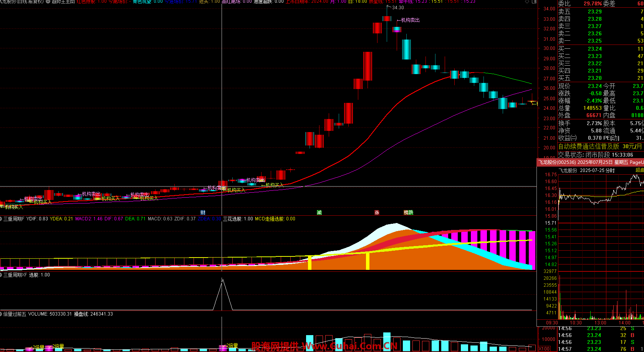The image size is (644, 352).
Task: Expand the 三重周期XF indicator panel options
Action: [x=1, y=275]
